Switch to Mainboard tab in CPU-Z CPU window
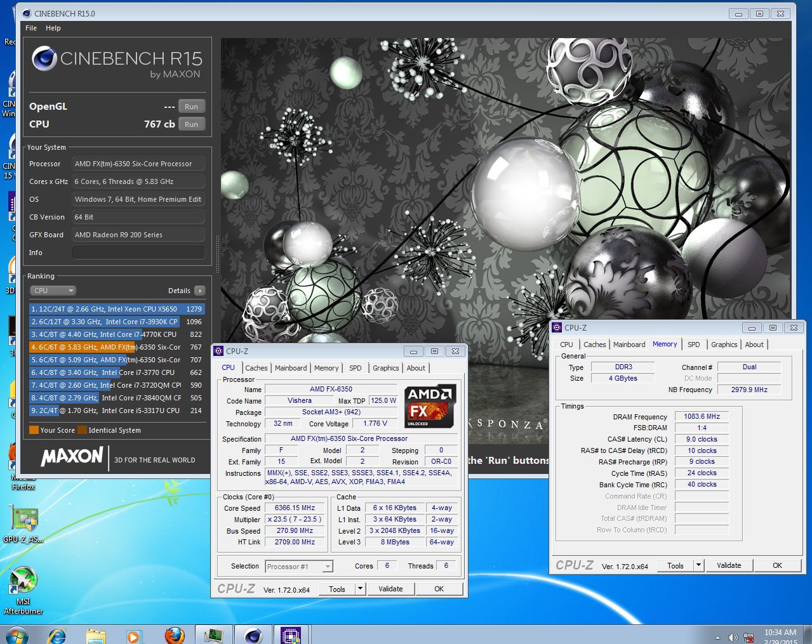 291,368
